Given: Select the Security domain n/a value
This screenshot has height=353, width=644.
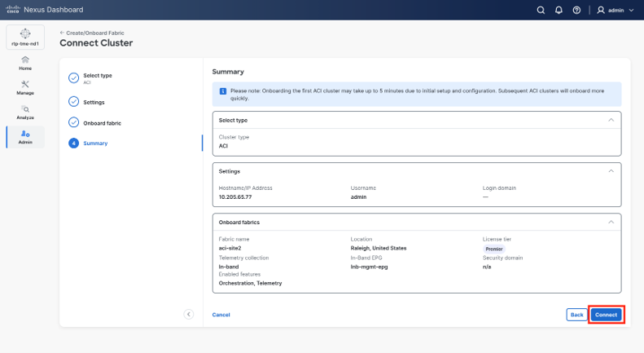Looking at the screenshot, I should click(487, 267).
